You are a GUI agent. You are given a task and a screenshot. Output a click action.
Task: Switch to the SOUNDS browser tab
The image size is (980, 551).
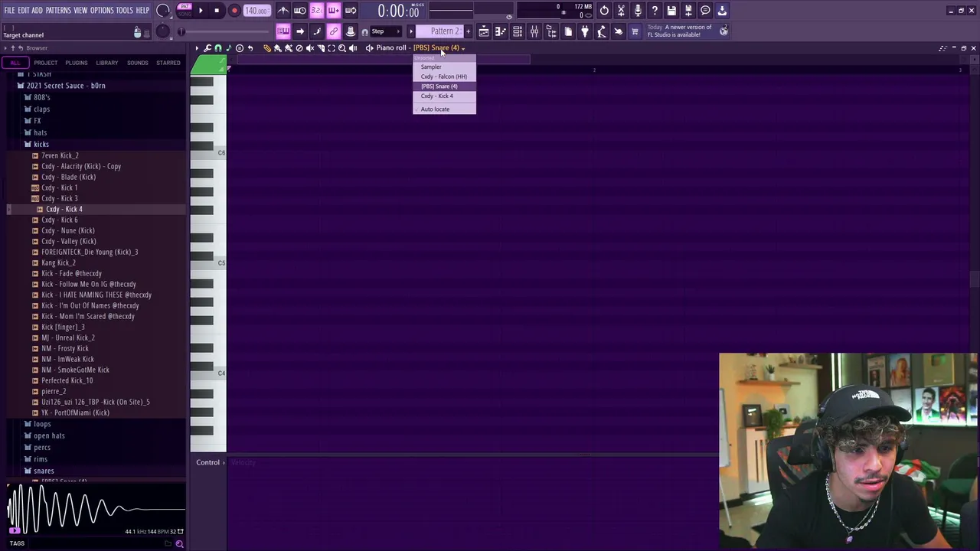pos(138,63)
